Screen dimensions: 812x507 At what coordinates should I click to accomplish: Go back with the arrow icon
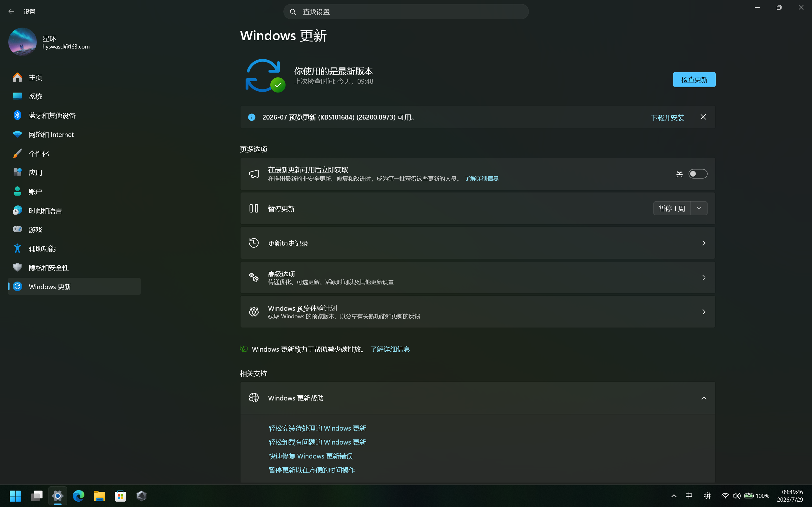11,12
